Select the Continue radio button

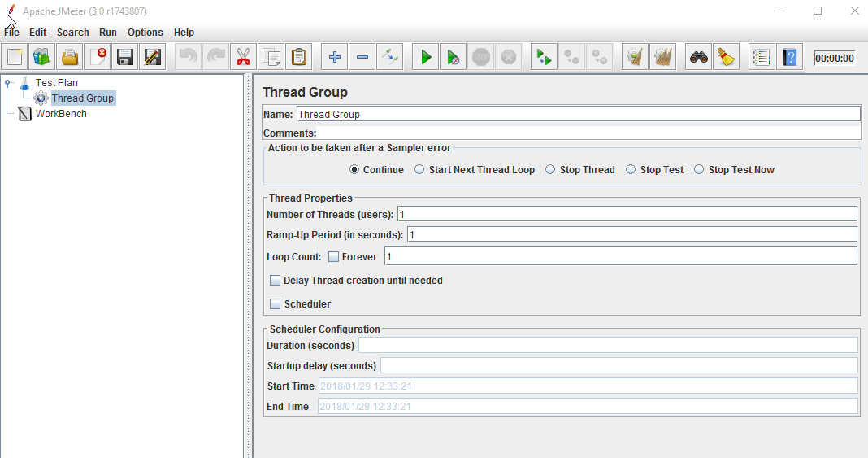(x=354, y=169)
